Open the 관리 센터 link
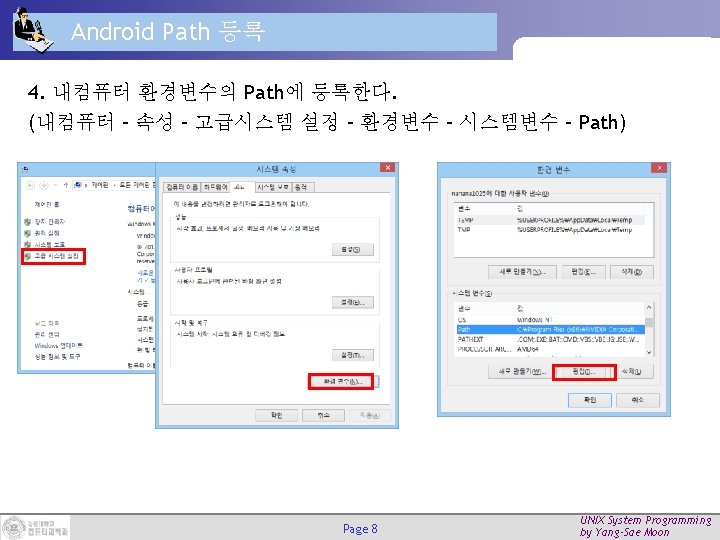Image resolution: width=720 pixels, height=540 pixels. tap(47, 334)
